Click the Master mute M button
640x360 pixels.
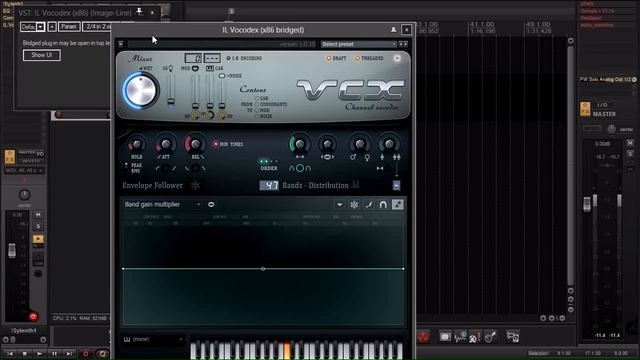[630, 143]
